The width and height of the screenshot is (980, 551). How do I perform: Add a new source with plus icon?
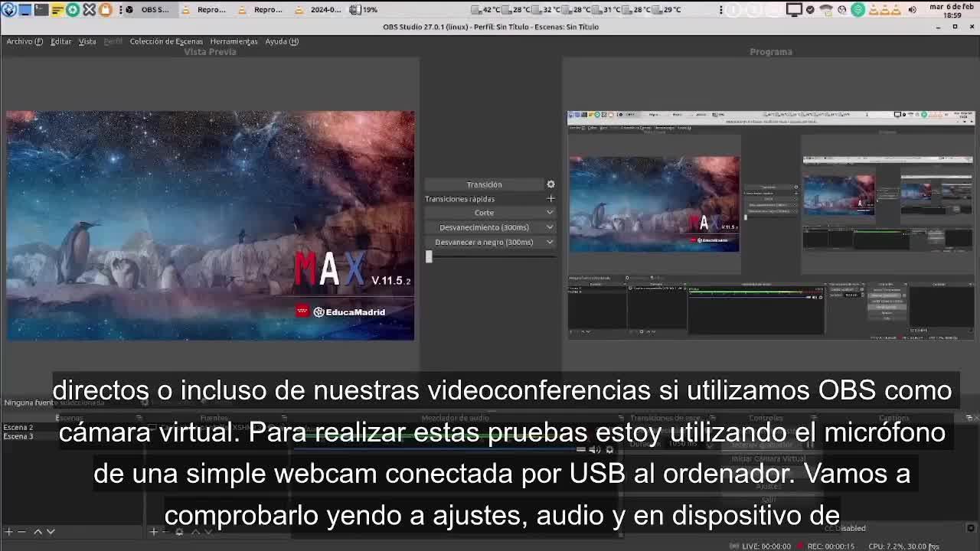pos(153,531)
